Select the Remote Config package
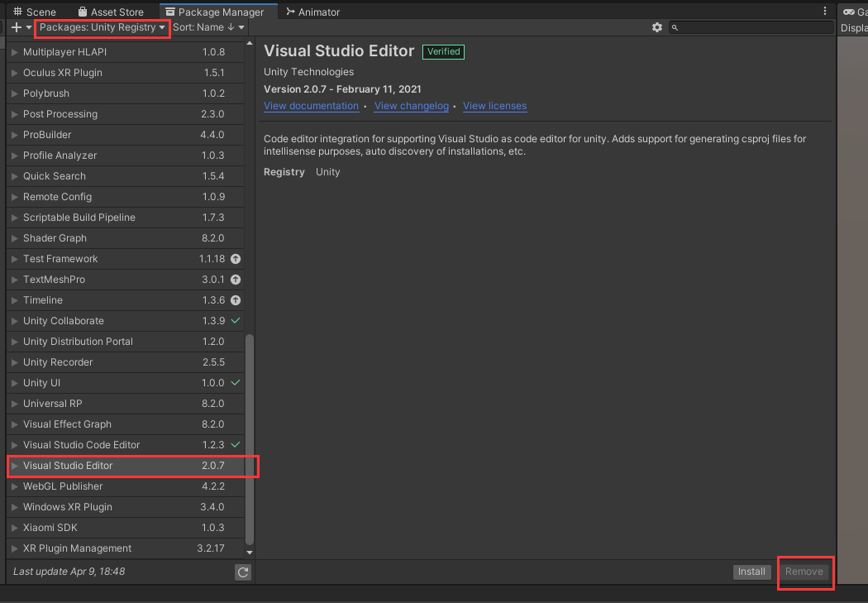Image resolution: width=868 pixels, height=603 pixels. pos(125,197)
